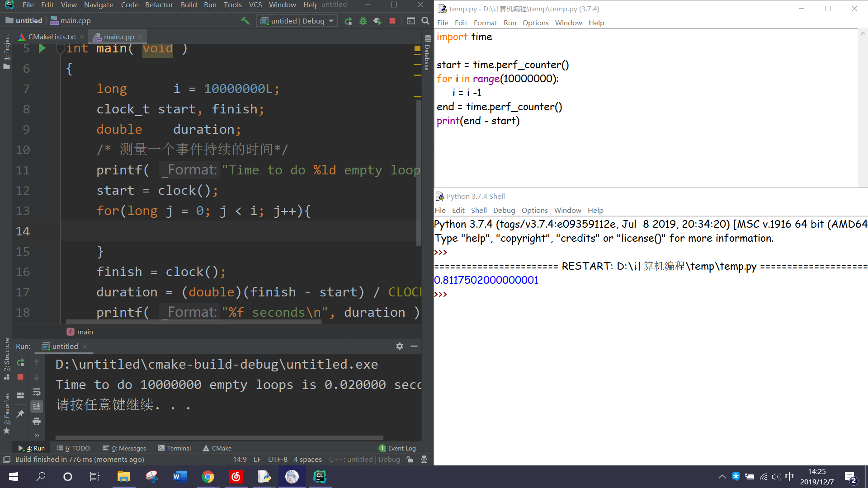Open the Event Log button
This screenshot has height=488, width=868.
pyautogui.click(x=397, y=448)
